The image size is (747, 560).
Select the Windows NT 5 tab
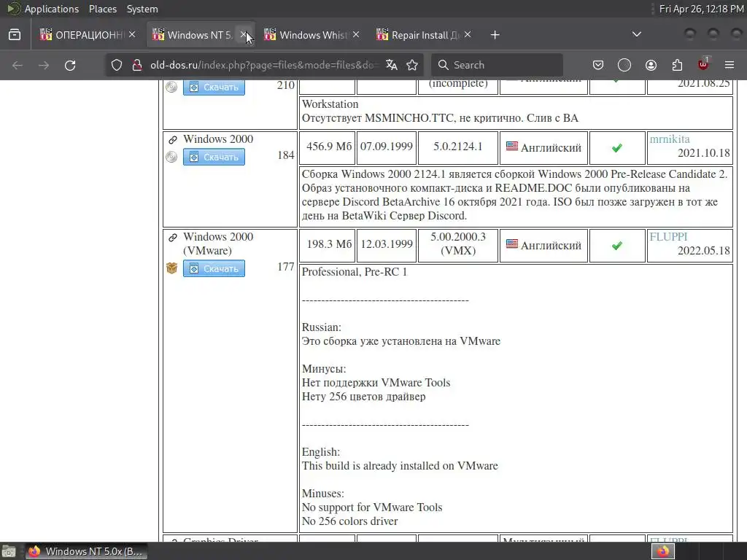[x=193, y=35]
